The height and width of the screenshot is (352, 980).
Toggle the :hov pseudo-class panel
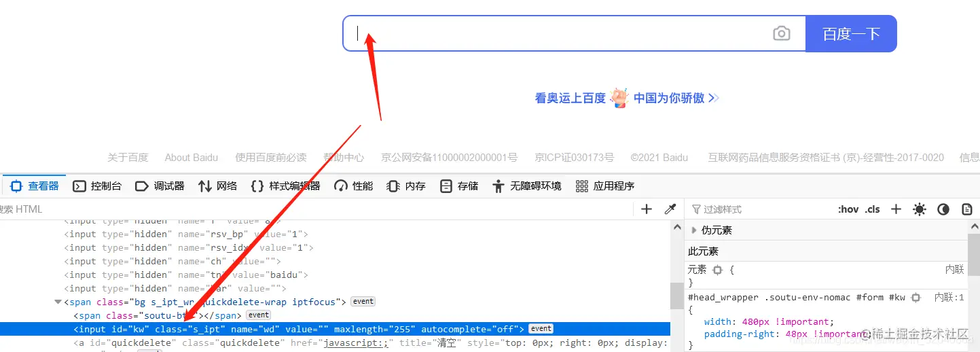pyautogui.click(x=848, y=209)
